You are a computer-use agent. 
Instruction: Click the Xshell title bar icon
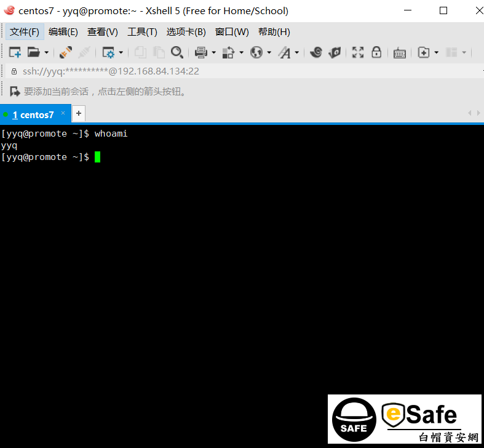pos(9,10)
